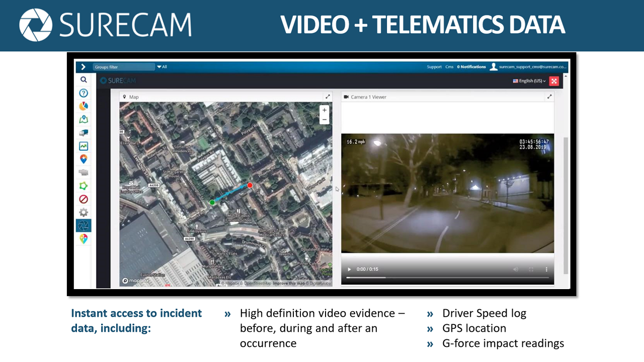Open the vehicle search tool
This screenshot has height=362, width=644.
[x=84, y=79]
